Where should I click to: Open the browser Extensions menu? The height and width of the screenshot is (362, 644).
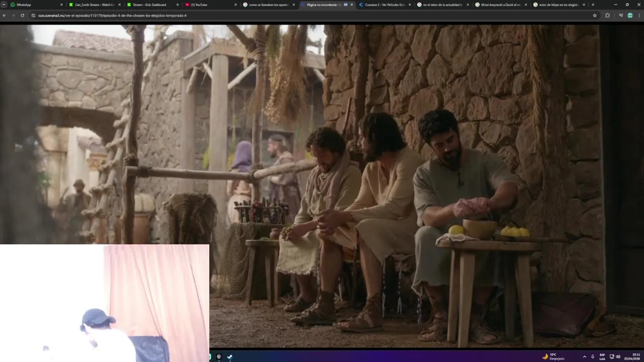click(607, 16)
